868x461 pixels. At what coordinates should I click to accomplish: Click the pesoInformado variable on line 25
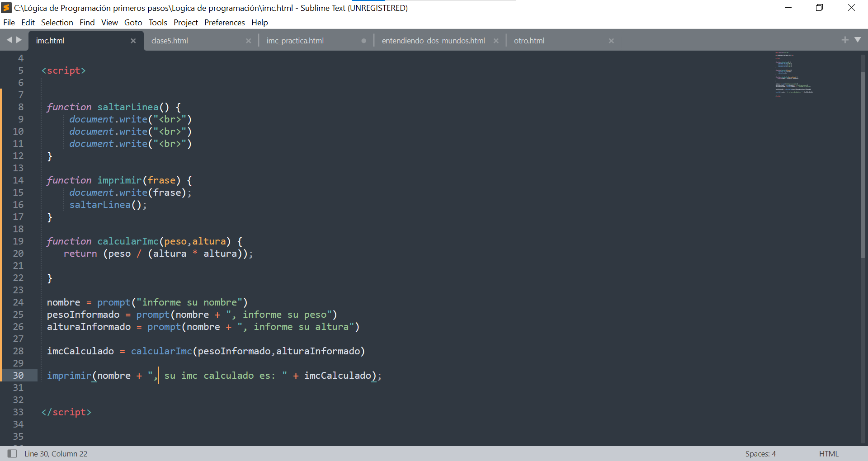point(83,315)
